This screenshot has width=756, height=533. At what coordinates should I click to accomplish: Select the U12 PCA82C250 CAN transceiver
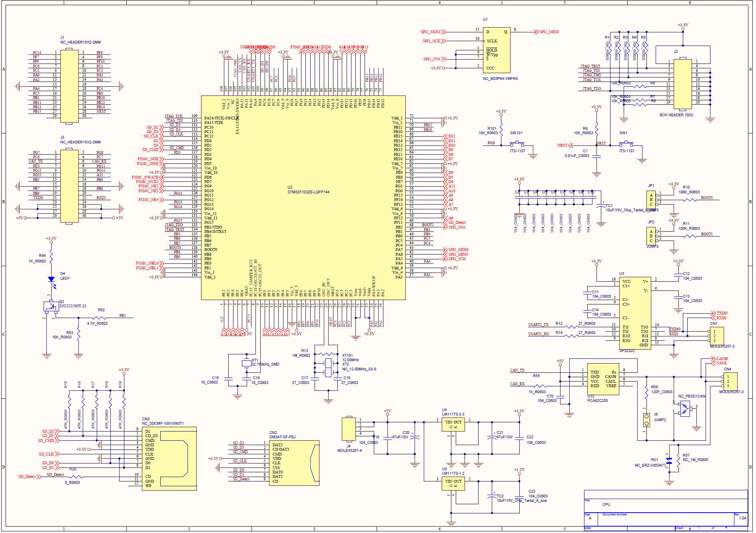coord(603,379)
